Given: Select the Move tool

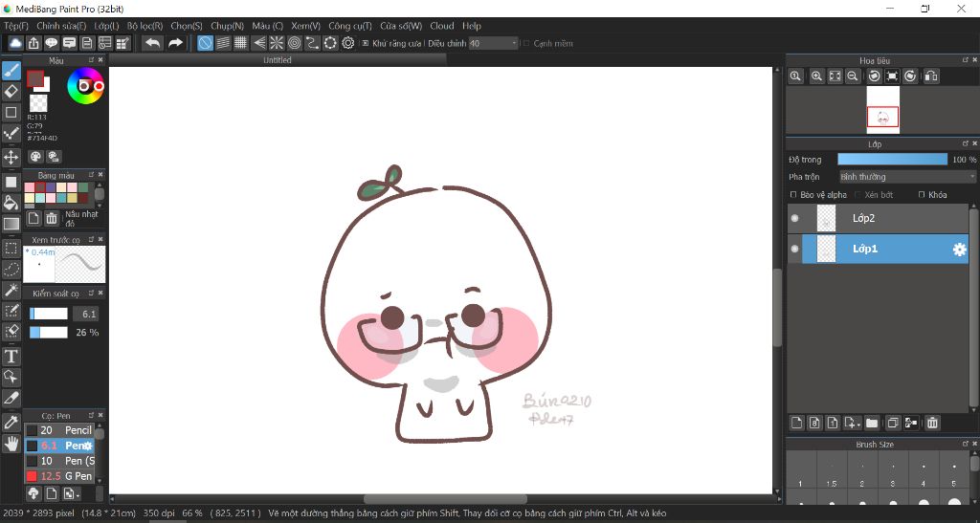Looking at the screenshot, I should pyautogui.click(x=11, y=157).
